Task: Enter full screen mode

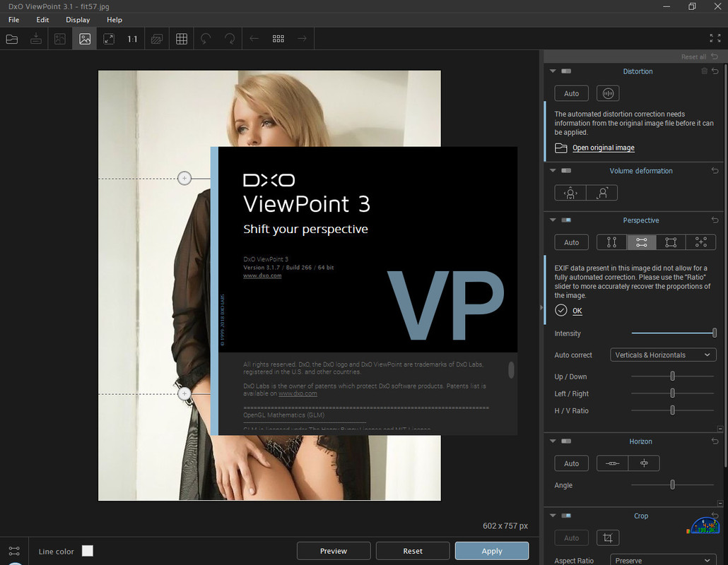Action: click(x=715, y=39)
